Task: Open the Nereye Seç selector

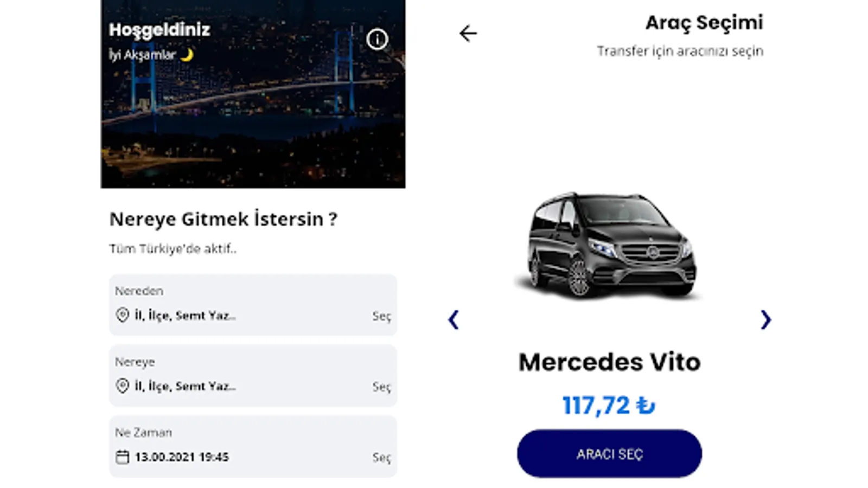Action: click(x=381, y=387)
